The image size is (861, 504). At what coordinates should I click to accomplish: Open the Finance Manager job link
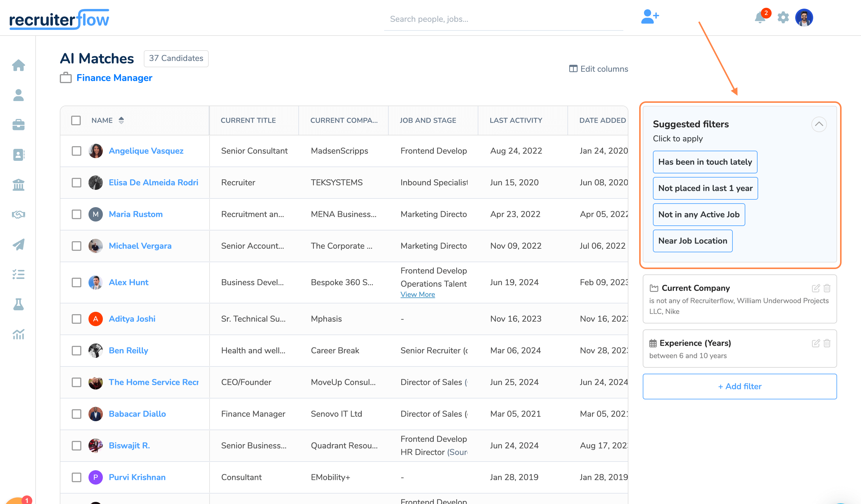(x=114, y=78)
